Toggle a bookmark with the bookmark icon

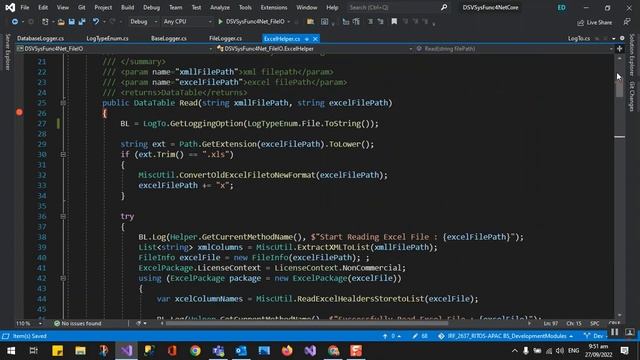394,22
